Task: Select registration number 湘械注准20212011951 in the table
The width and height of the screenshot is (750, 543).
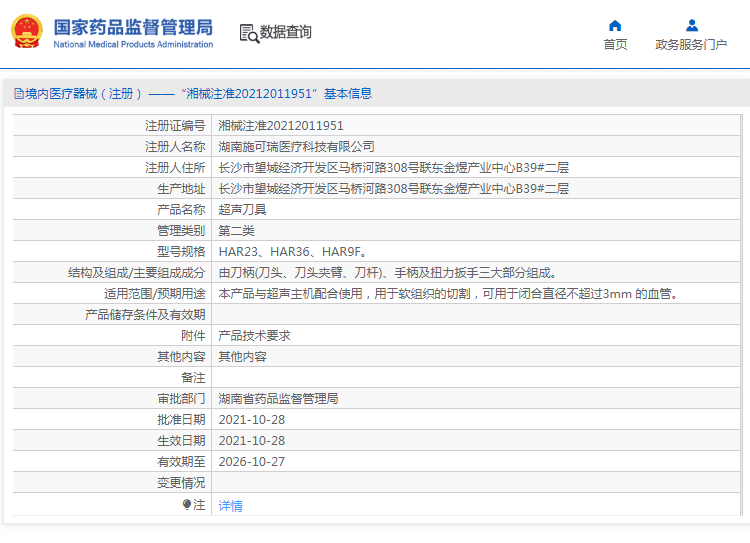Action: tap(281, 126)
